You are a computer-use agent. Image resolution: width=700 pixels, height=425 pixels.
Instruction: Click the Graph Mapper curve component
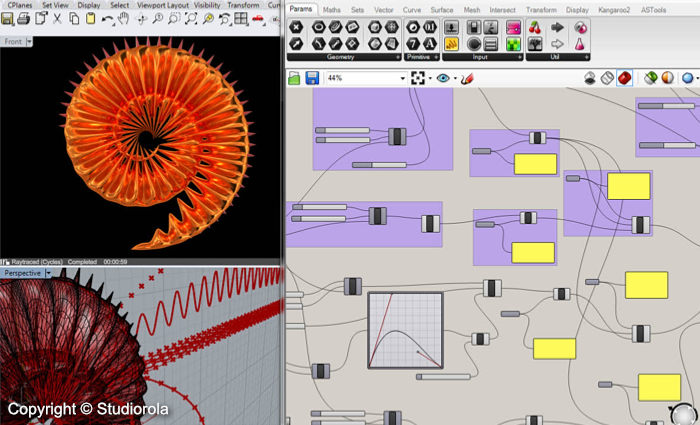[x=405, y=330]
